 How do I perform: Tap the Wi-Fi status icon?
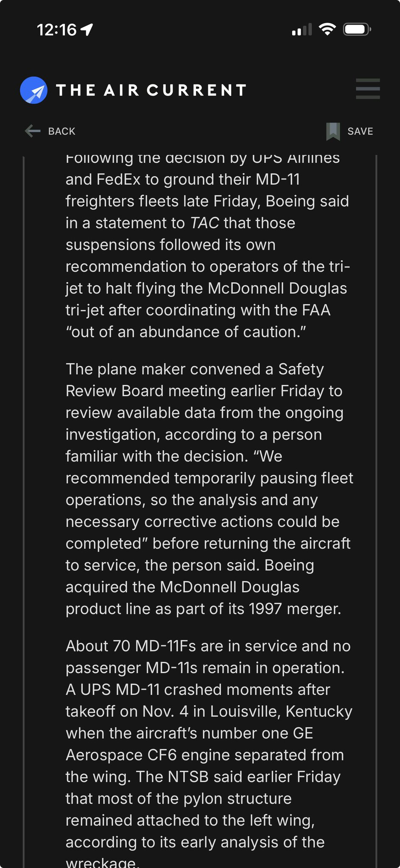[x=327, y=29]
